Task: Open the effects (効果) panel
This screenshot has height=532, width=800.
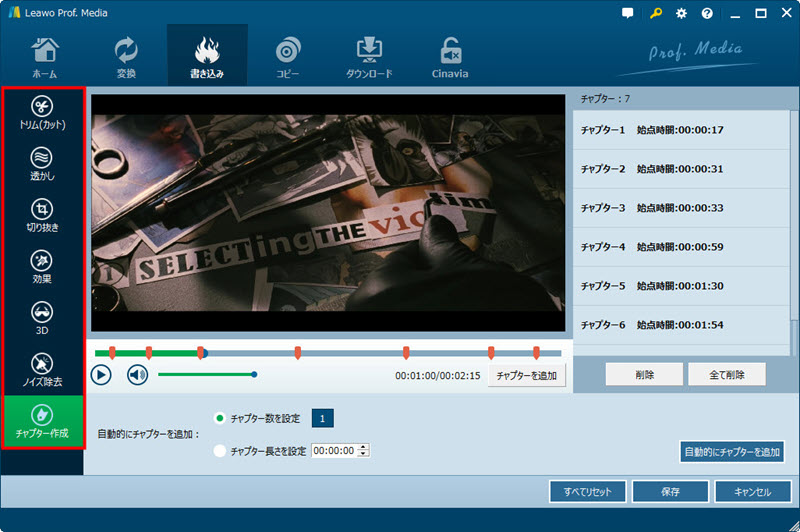Action: [x=42, y=268]
